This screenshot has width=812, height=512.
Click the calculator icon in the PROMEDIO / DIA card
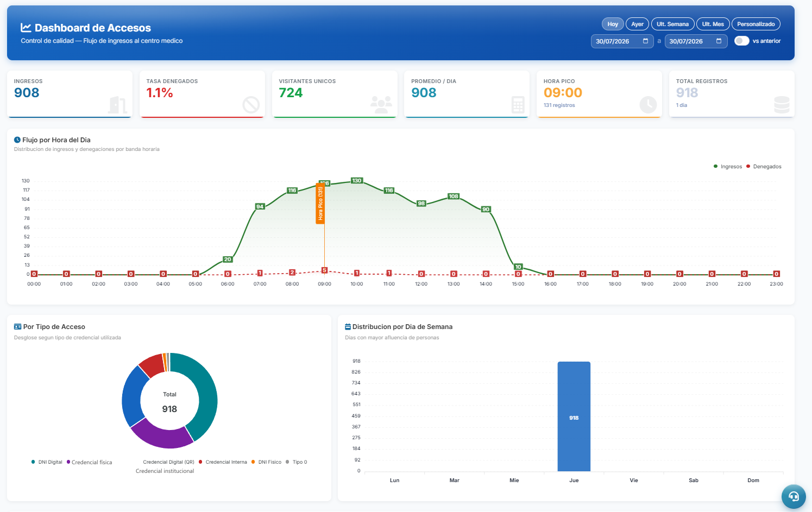(x=518, y=105)
